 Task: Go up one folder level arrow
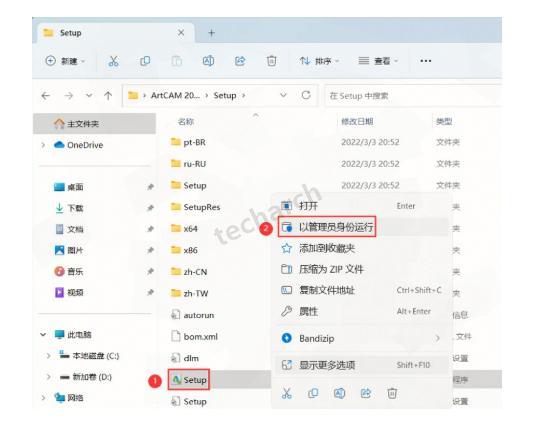(108, 96)
